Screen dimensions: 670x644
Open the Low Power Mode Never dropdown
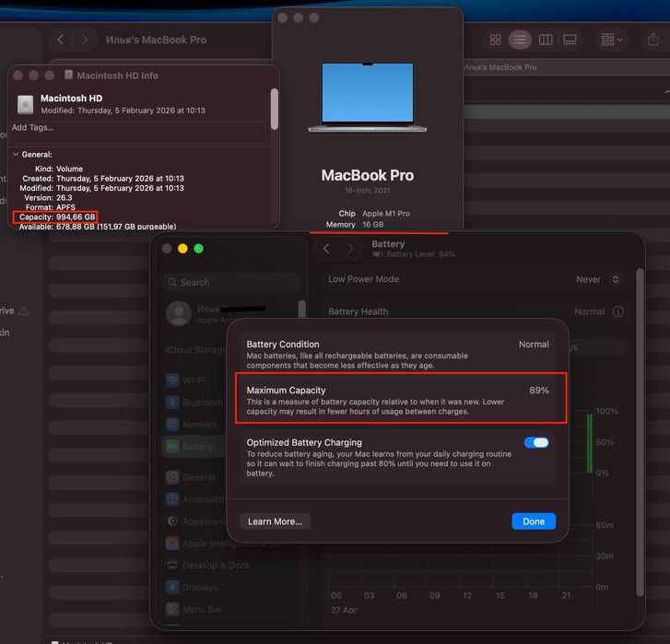click(598, 279)
